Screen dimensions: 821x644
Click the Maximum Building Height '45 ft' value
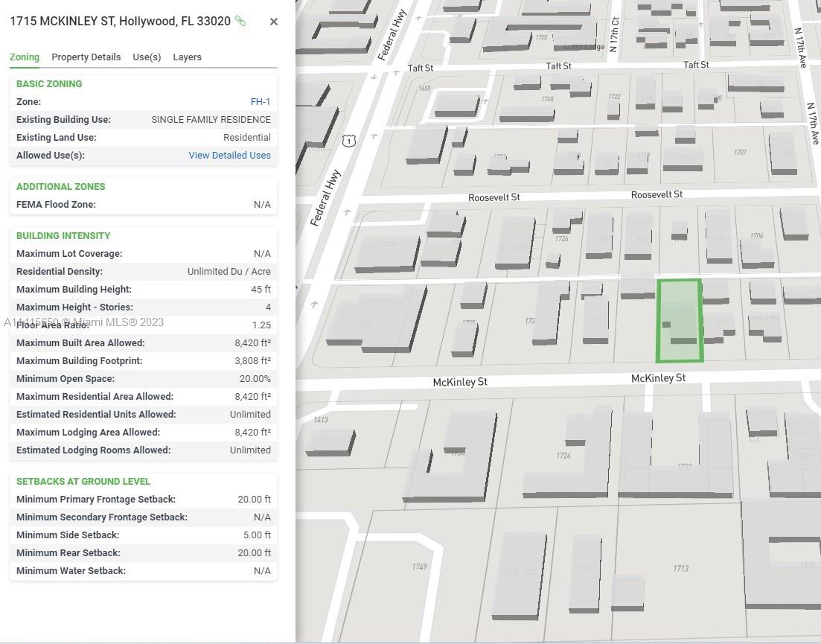(x=261, y=289)
